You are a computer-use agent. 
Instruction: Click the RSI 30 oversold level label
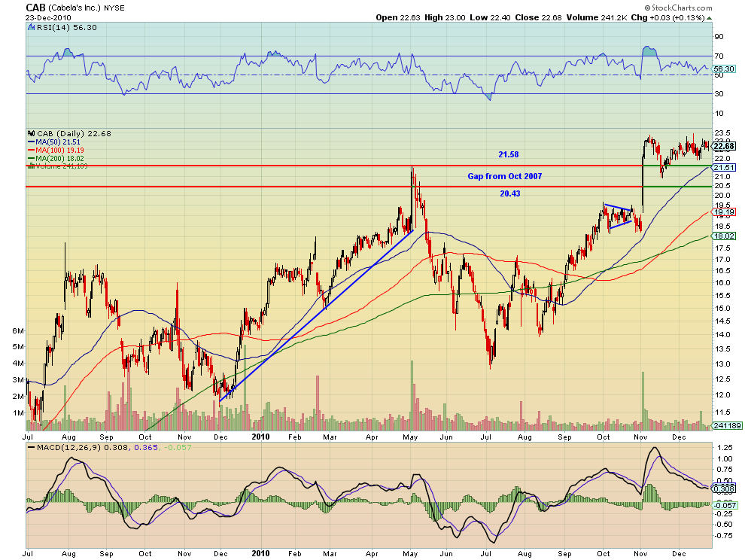click(x=719, y=93)
